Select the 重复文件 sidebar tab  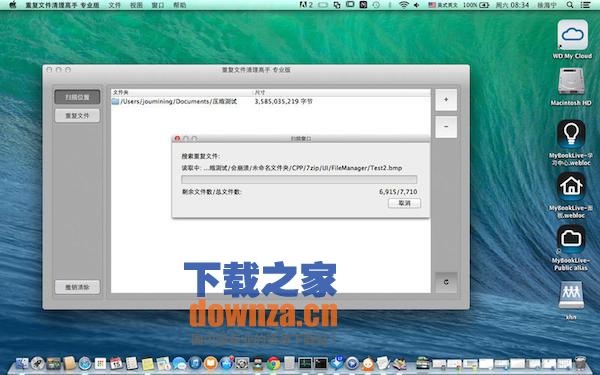pyautogui.click(x=77, y=116)
